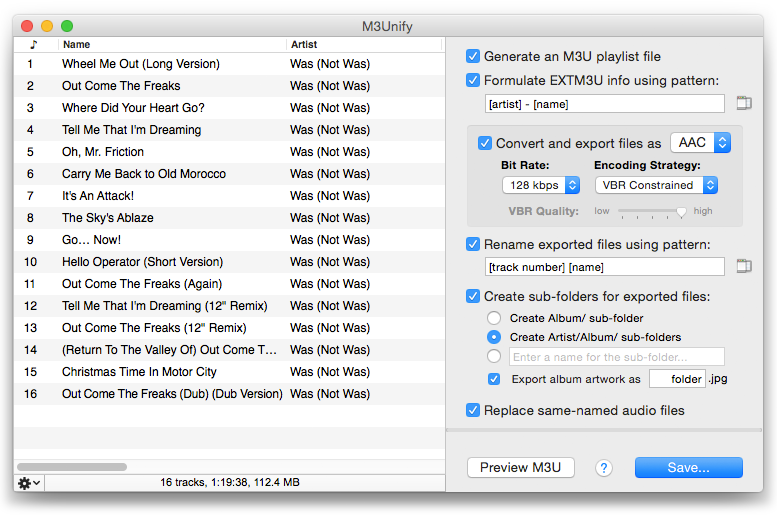Toggle Convert and export files as checkbox
The image size is (777, 515).
[485, 143]
